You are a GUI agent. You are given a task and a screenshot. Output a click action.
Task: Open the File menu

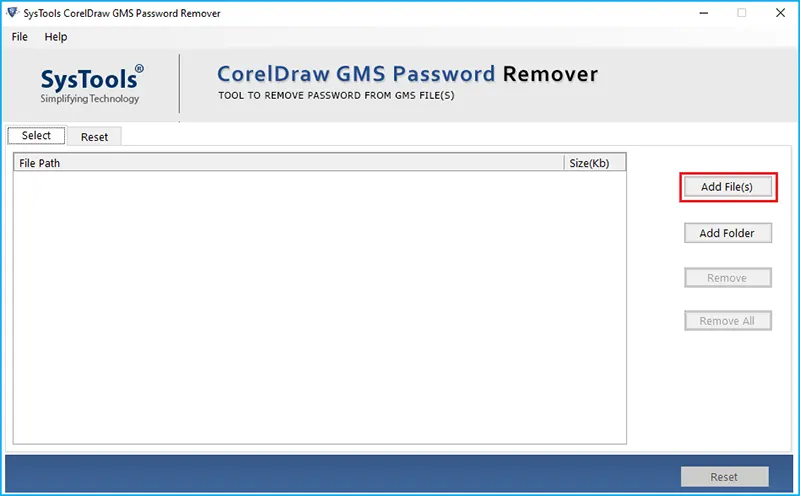[19, 37]
